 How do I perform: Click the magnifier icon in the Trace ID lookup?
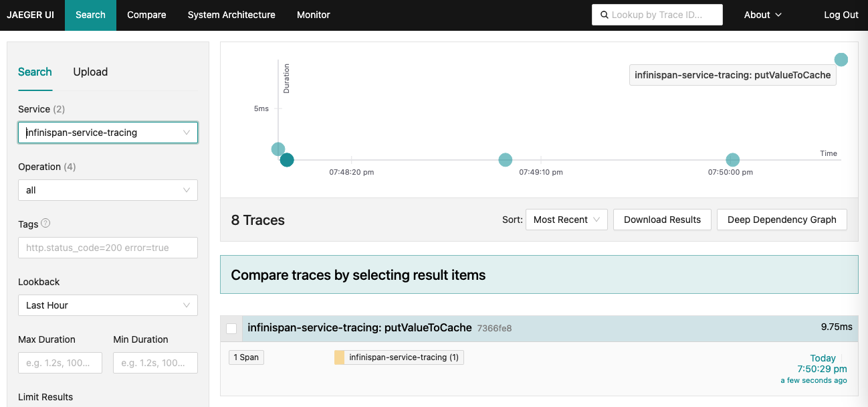604,14
